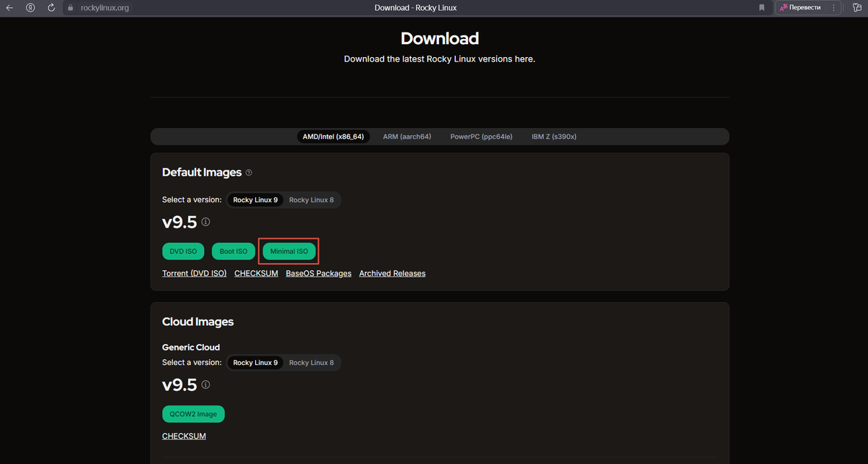Choose Rocky Linux 8 under Generic Cloud
Screen dimensions: 868x464
pyautogui.click(x=312, y=363)
